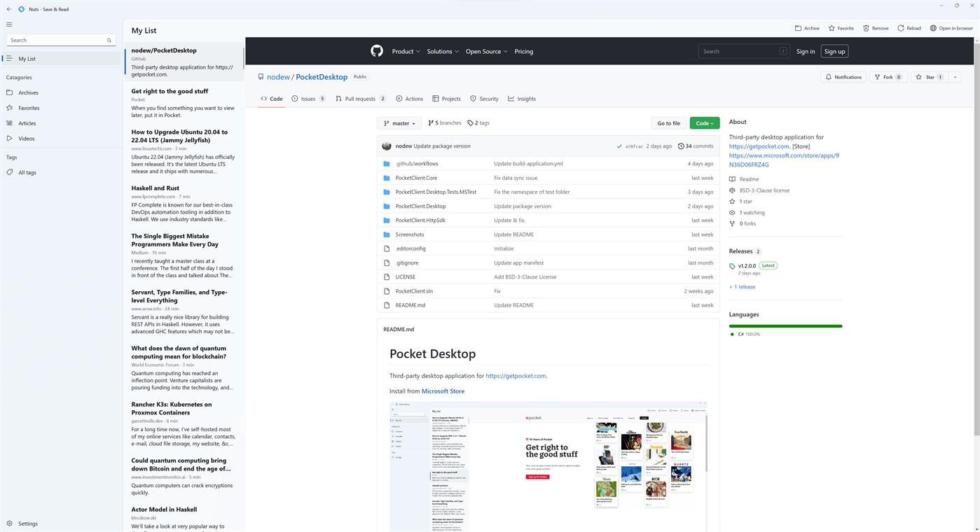Open the hamburger navigation menu
This screenshot has width=980, height=532.
tap(9, 24)
